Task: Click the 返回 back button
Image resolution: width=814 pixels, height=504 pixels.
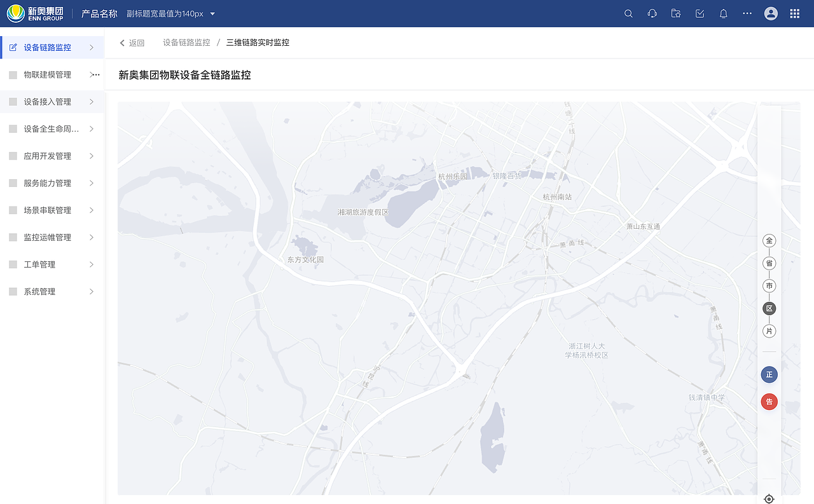Action: [x=132, y=43]
